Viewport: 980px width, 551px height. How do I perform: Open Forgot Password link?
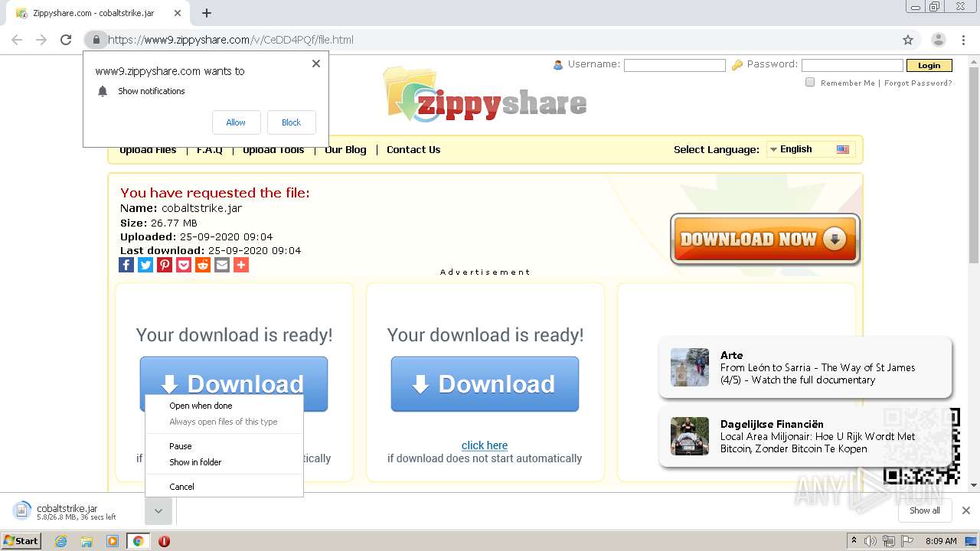point(918,83)
